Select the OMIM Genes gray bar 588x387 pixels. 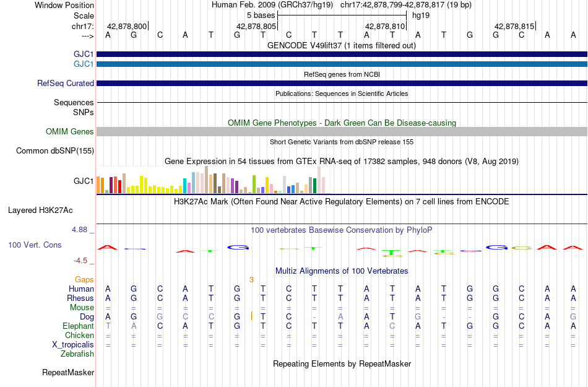[x=342, y=132]
